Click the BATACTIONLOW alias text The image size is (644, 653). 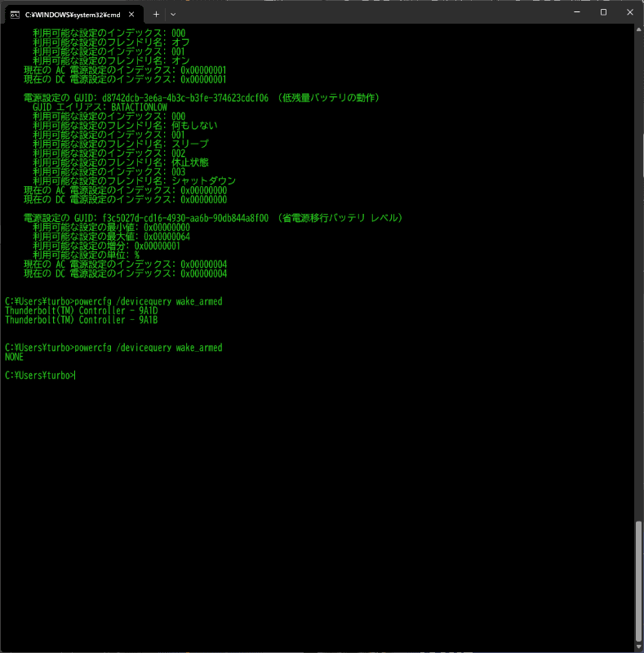[139, 107]
